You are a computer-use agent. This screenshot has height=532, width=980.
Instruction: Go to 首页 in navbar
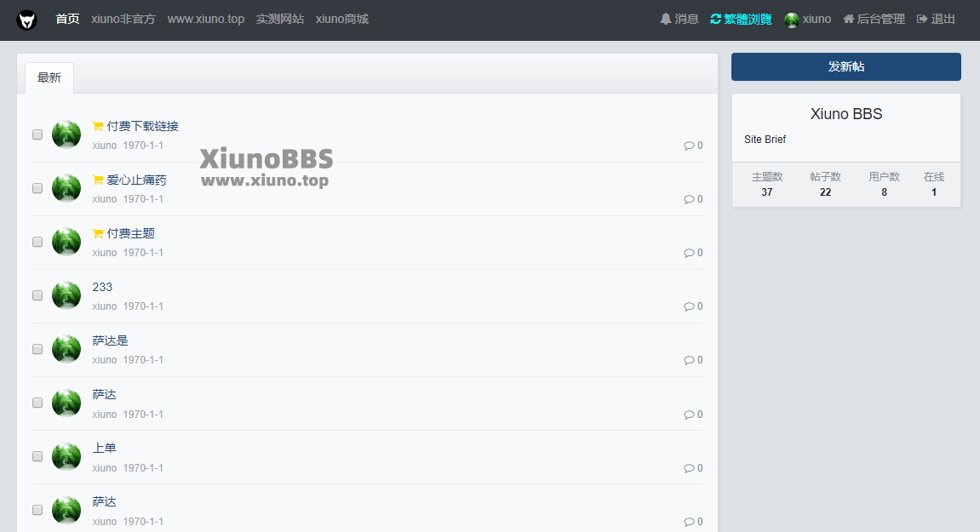(67, 20)
